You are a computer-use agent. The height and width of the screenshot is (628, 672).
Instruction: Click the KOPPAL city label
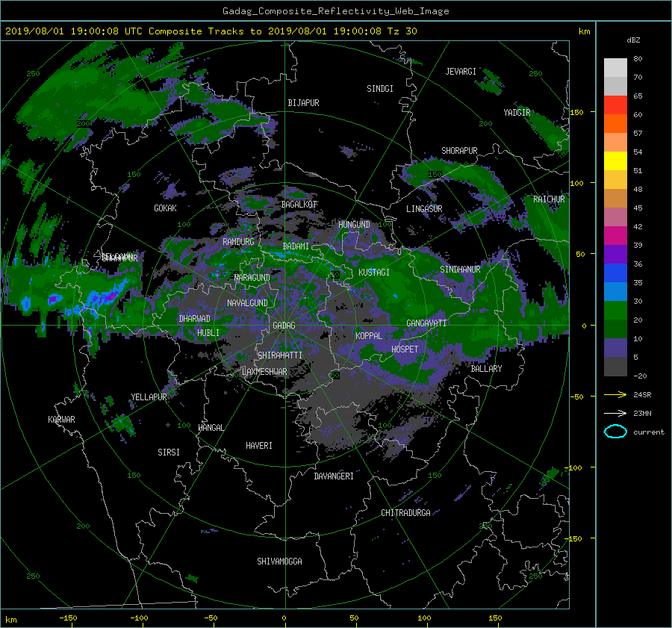click(369, 335)
